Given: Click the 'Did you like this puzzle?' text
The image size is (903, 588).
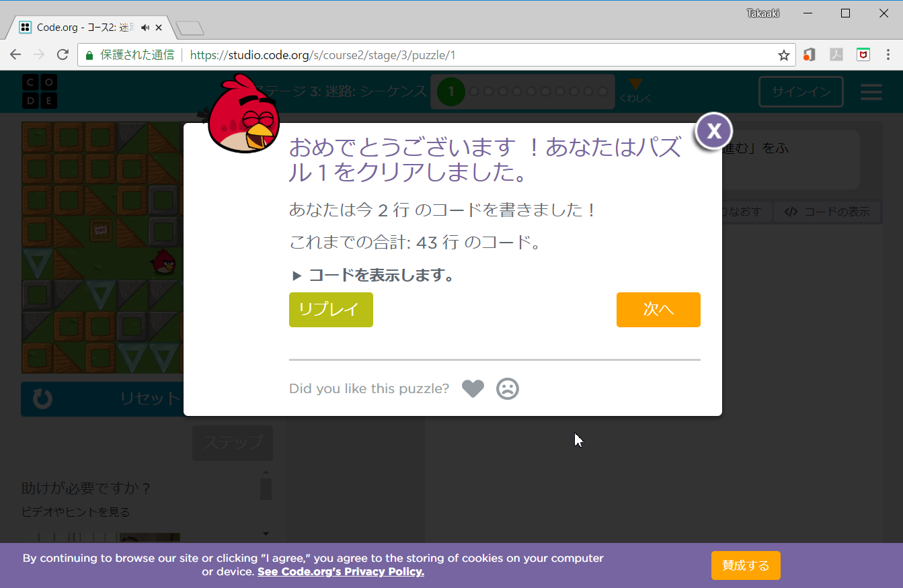Looking at the screenshot, I should point(369,388).
